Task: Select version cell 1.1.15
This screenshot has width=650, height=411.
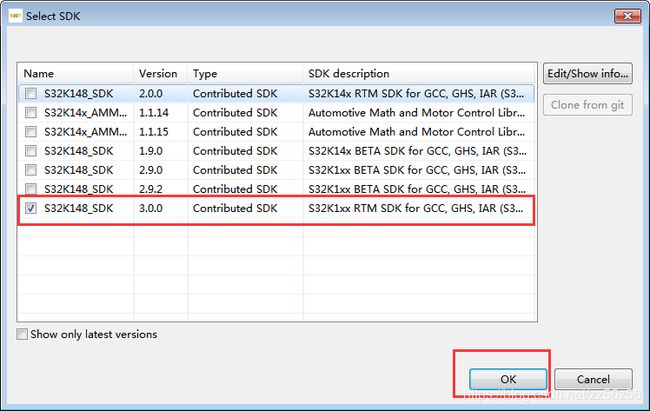Action: click(154, 132)
